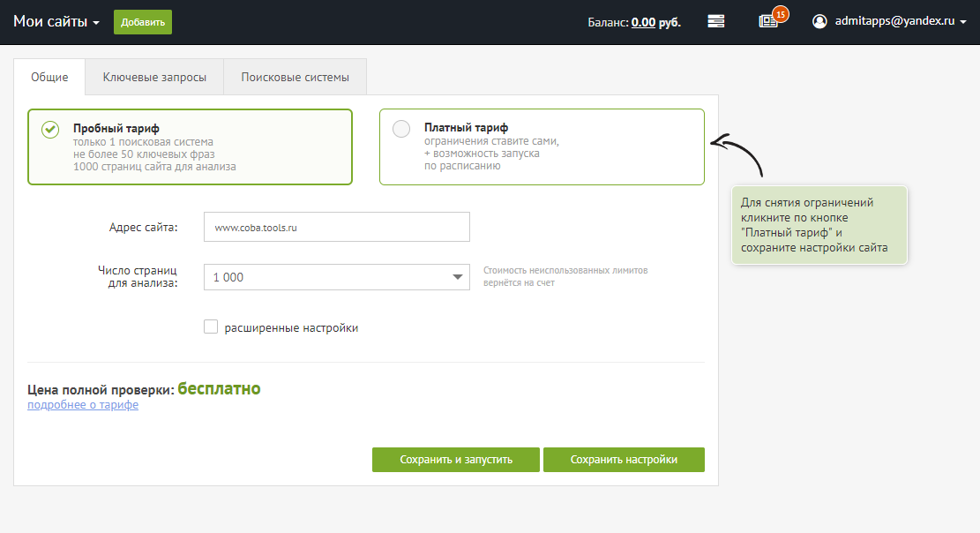Image resolution: width=980 pixels, height=533 pixels.
Task: Click the green Добавить button
Action: pos(143,22)
